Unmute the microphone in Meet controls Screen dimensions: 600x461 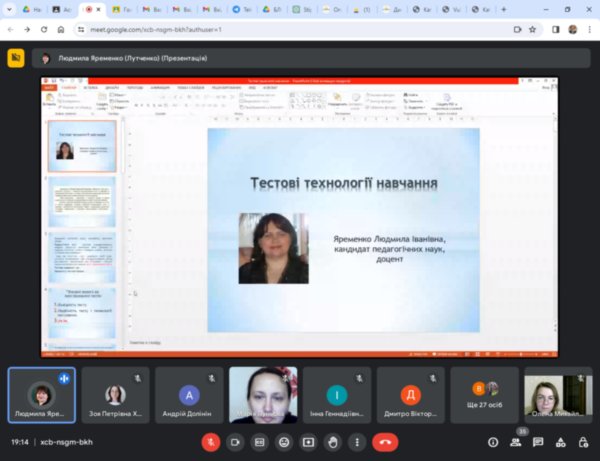point(211,441)
